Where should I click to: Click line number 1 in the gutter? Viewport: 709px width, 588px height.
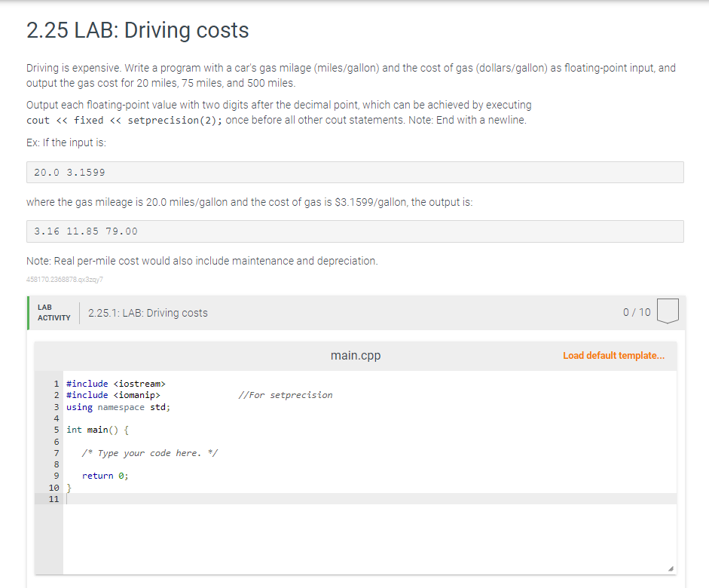click(56, 383)
